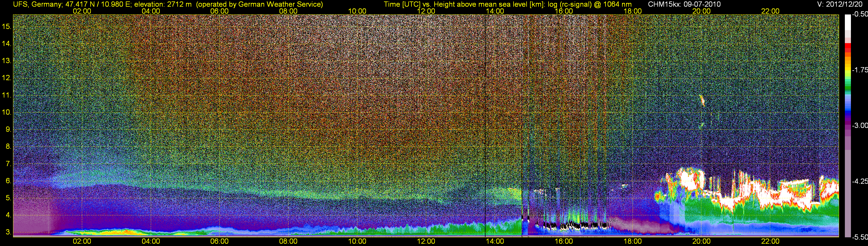Click the small high cloud echo near 11 km
Screen dimensions: 868x246
(x=702, y=100)
